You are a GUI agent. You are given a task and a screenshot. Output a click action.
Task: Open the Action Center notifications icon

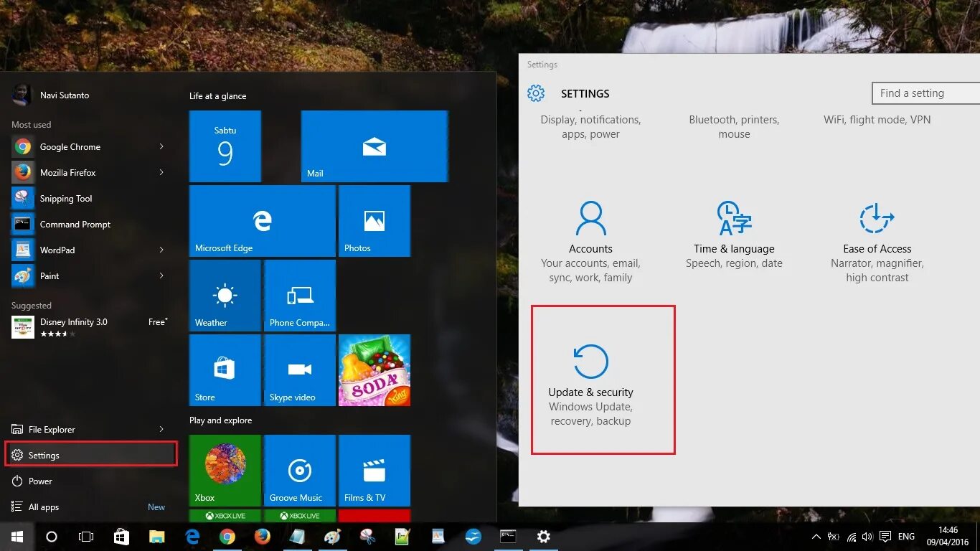click(885, 537)
